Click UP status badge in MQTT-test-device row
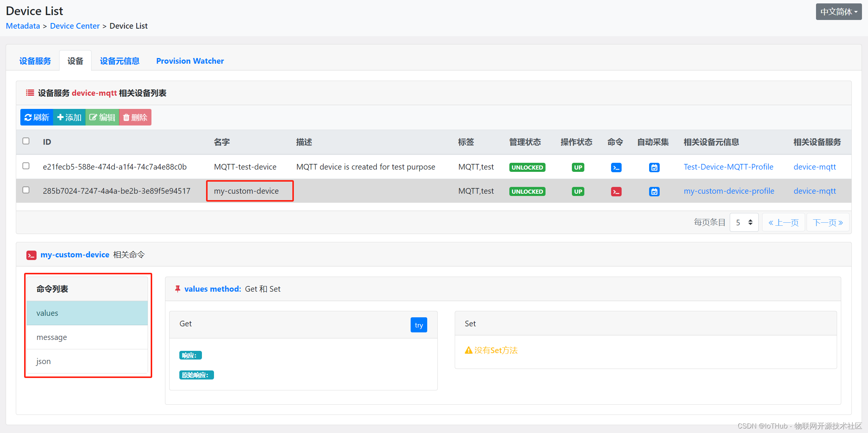 click(578, 167)
